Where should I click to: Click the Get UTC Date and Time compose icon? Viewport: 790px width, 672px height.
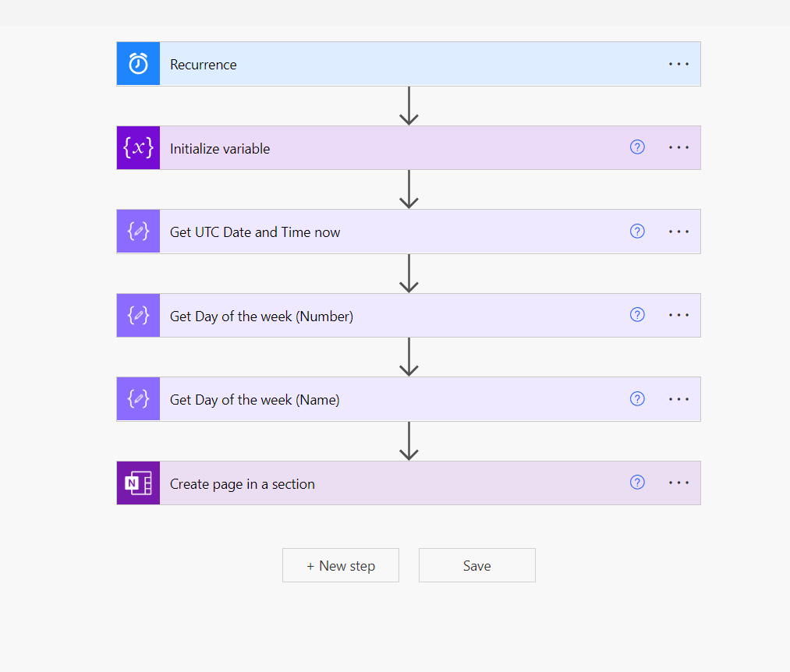coord(138,232)
